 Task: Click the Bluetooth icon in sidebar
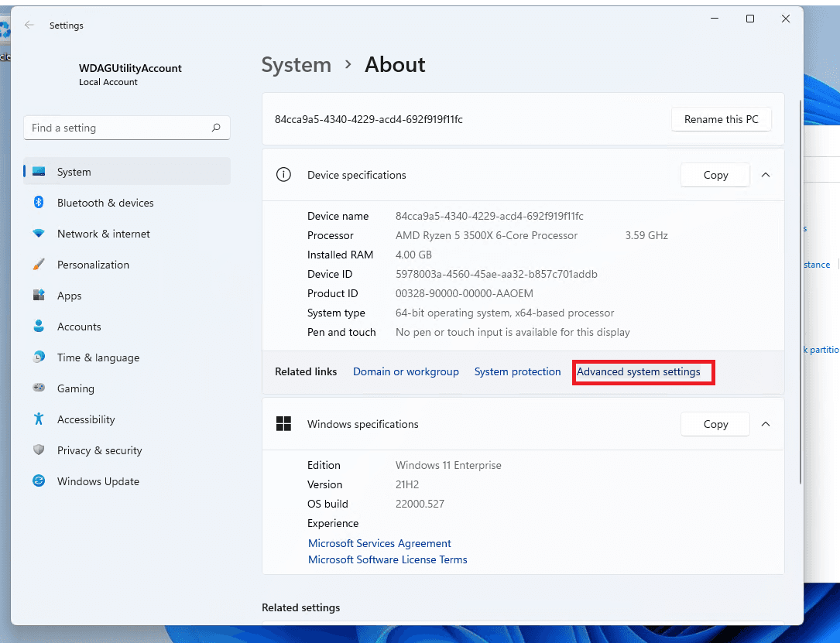click(x=39, y=203)
